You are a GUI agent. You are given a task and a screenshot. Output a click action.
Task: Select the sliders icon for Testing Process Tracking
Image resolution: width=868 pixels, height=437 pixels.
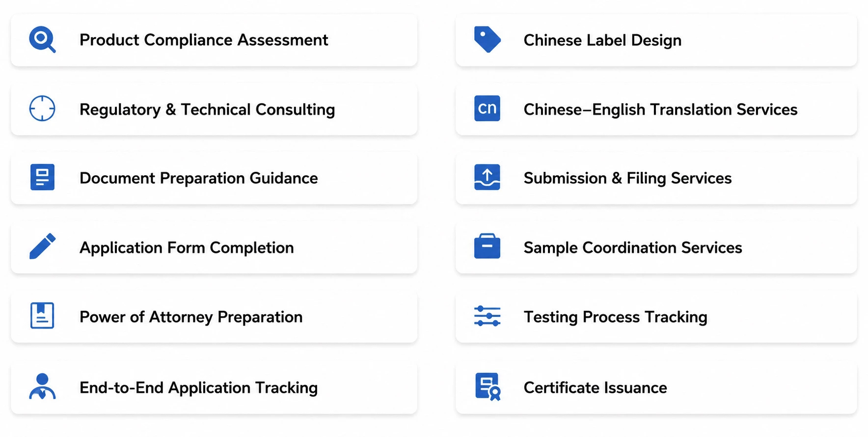[487, 316]
